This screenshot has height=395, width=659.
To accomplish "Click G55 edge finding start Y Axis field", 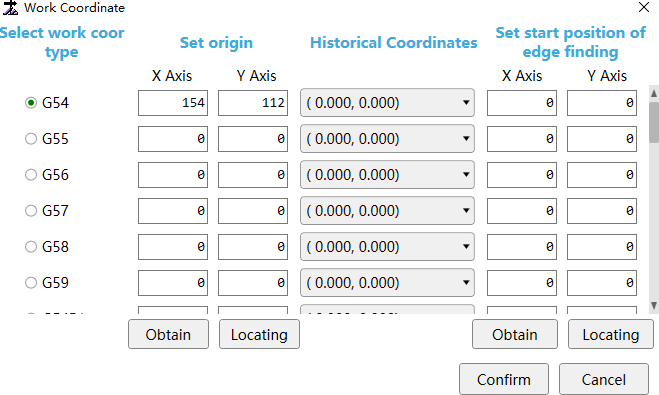I will point(602,139).
